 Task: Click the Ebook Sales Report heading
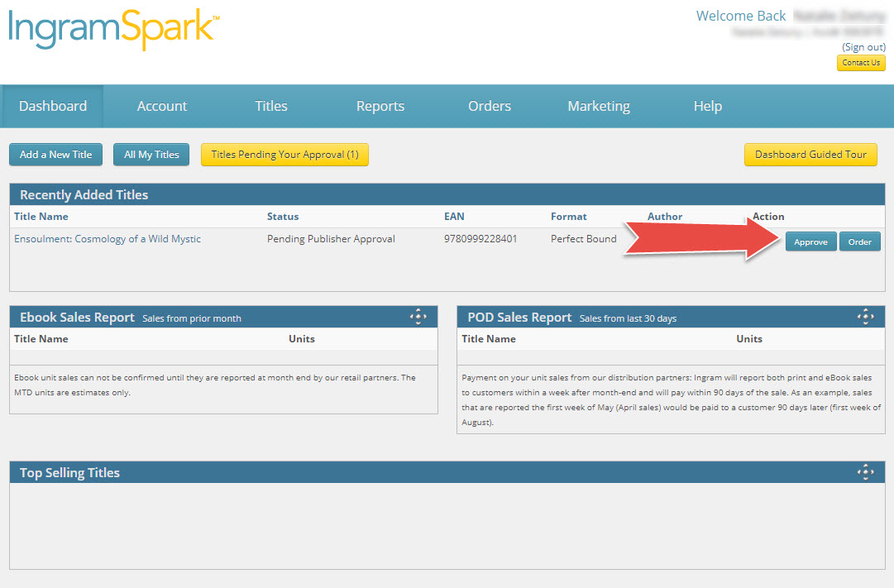(x=77, y=317)
